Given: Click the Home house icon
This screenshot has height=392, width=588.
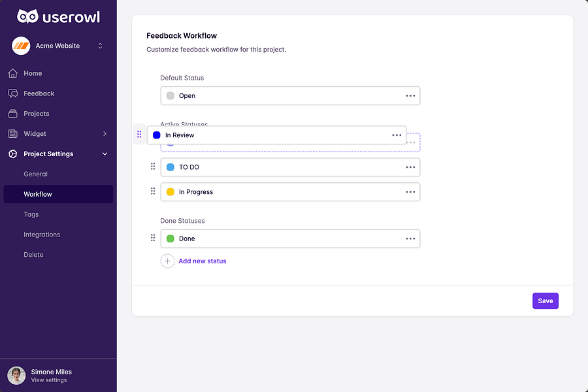Looking at the screenshot, I should pyautogui.click(x=12, y=73).
